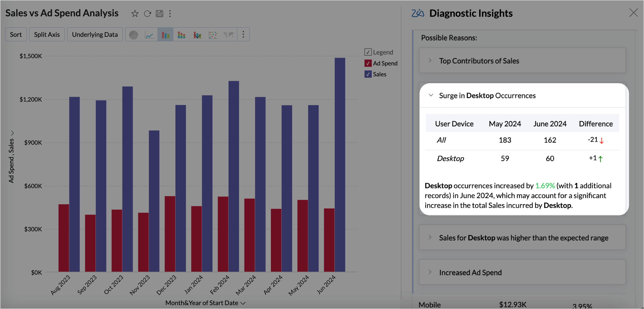Expand Increased Ad Spend reason
The height and width of the screenshot is (309, 644).
pos(470,272)
